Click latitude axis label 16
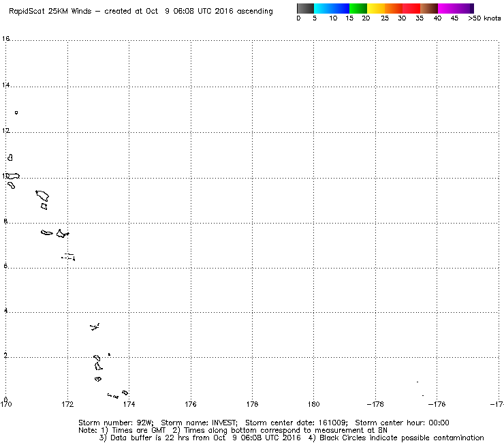504x443 pixels. [x=5, y=39]
